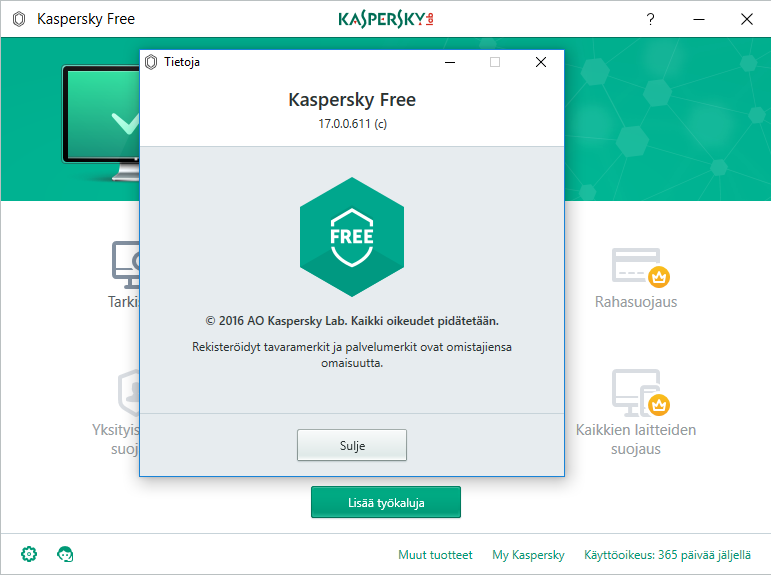Close the Tietoja dialog with X
The image size is (771, 575).
tap(541, 62)
